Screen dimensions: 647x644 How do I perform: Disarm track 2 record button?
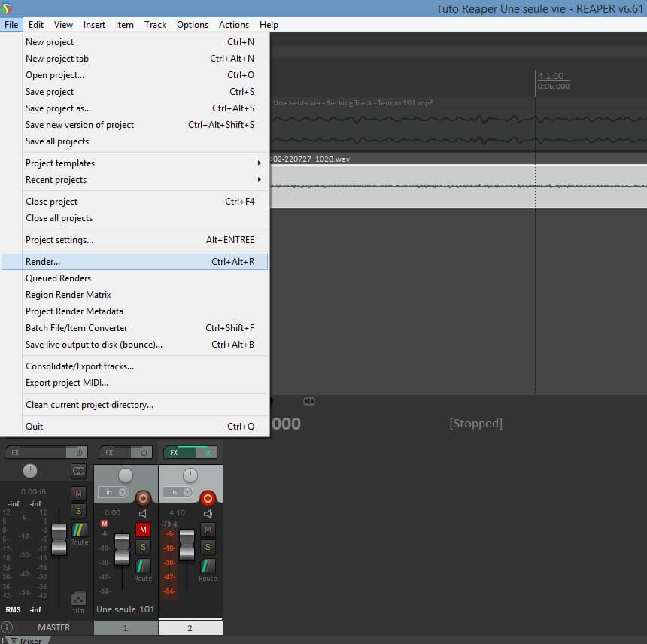point(208,498)
